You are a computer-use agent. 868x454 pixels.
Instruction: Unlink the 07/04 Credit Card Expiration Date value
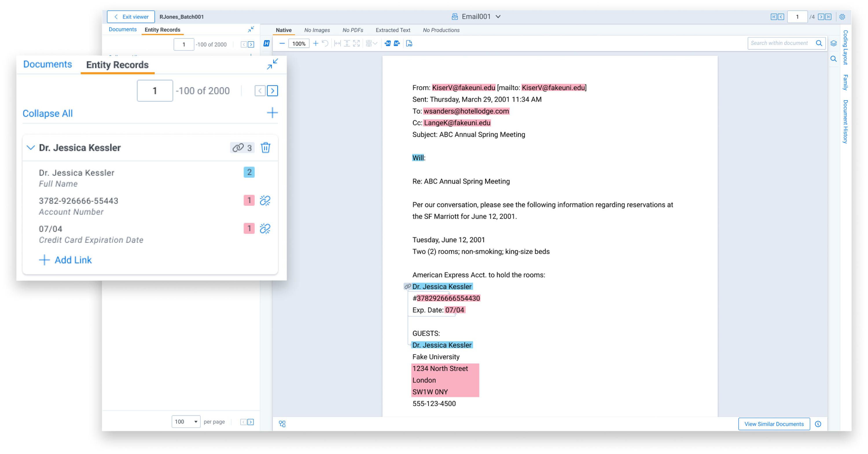click(266, 228)
